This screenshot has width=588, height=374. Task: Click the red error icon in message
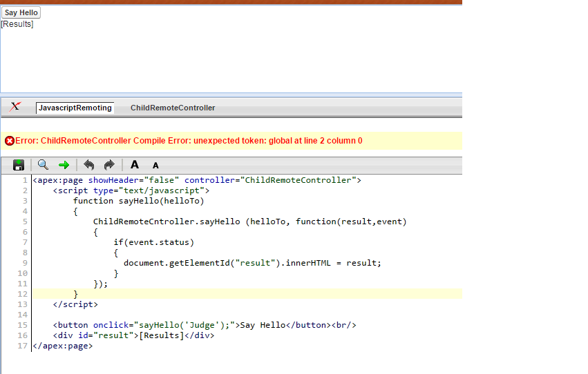pos(10,141)
